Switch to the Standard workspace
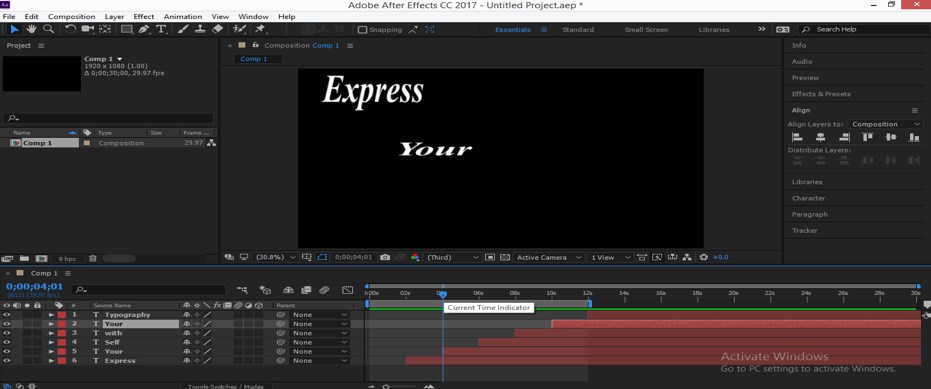931x389 pixels. (x=578, y=30)
